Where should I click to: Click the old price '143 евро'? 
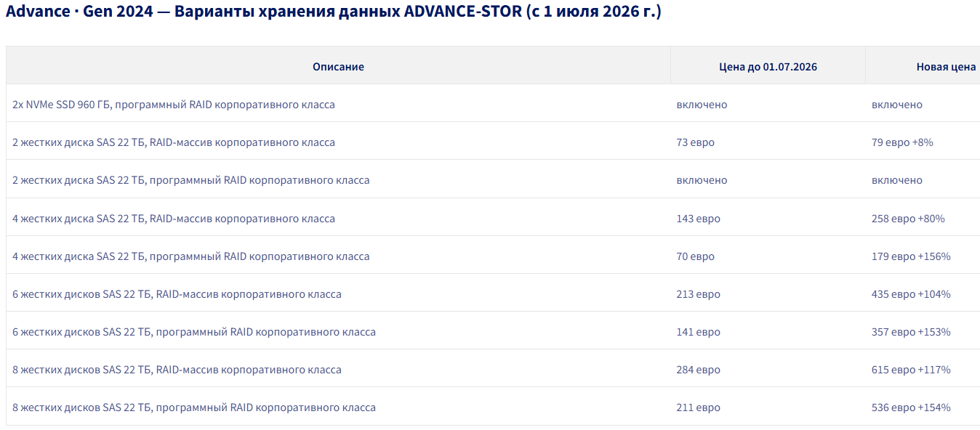click(x=698, y=219)
